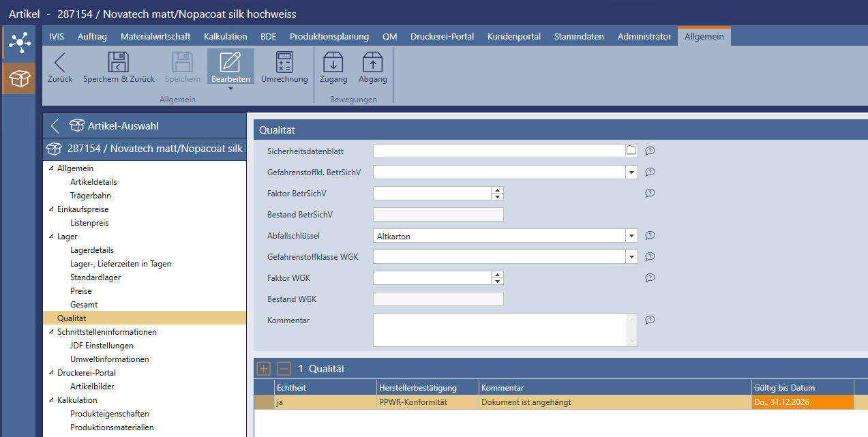This screenshot has width=868, height=437.
Task: Open the IVIS menu tab
Action: 57,37
